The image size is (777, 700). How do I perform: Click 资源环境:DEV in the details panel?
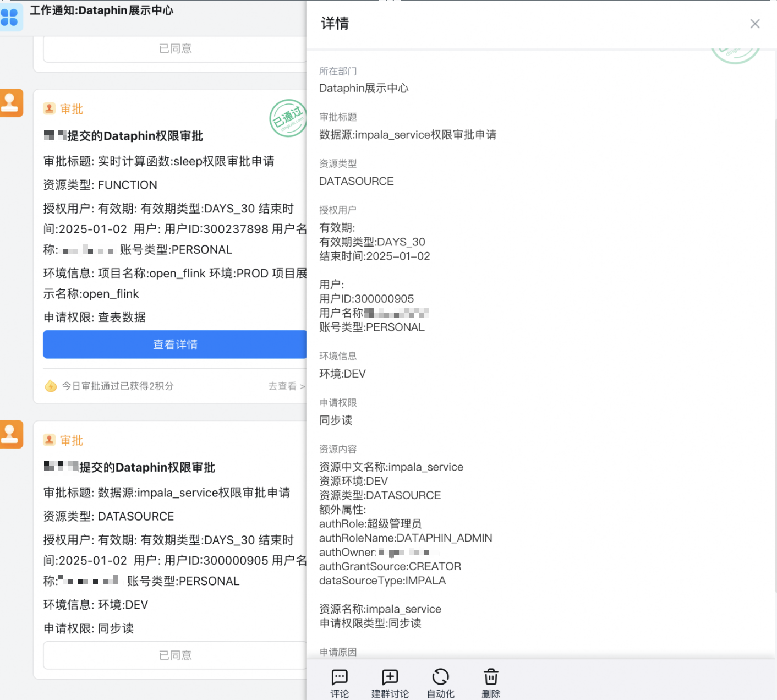click(353, 481)
